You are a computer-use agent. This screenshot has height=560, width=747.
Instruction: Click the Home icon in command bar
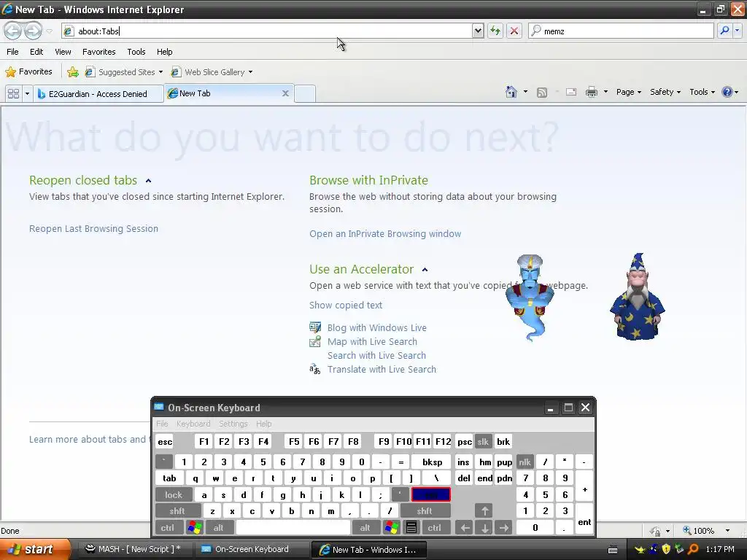coord(511,92)
